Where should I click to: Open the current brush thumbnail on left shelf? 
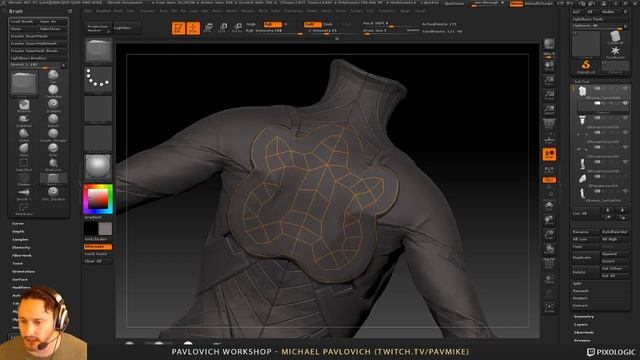[98, 51]
